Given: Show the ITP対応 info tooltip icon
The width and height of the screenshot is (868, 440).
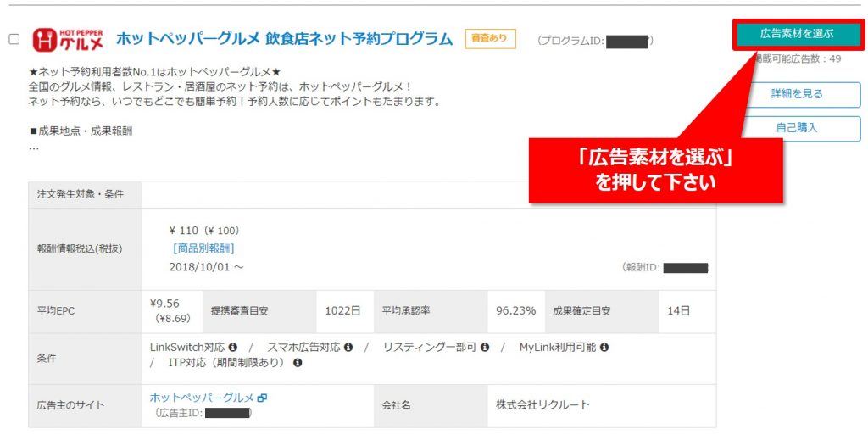Looking at the screenshot, I should tap(298, 363).
